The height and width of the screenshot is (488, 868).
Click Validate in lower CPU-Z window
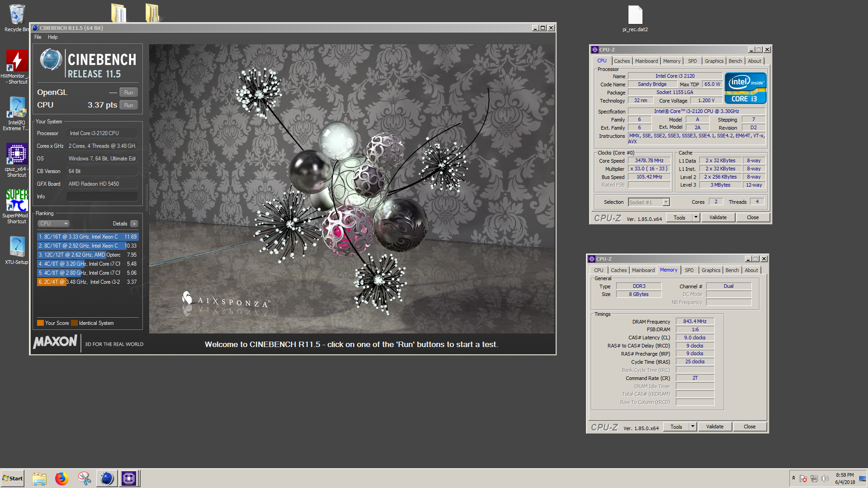tap(715, 427)
